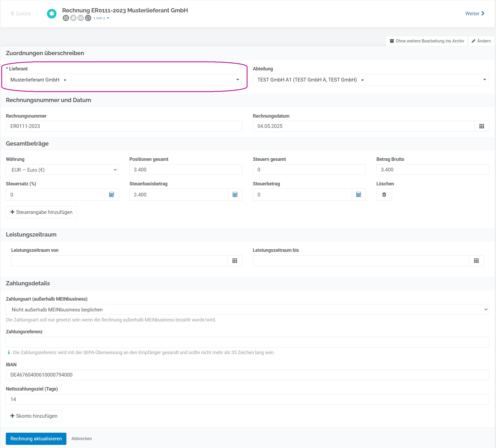Image resolution: width=496 pixels, height=448 pixels.
Task: Go back with the Zurück link
Action: click(21, 13)
